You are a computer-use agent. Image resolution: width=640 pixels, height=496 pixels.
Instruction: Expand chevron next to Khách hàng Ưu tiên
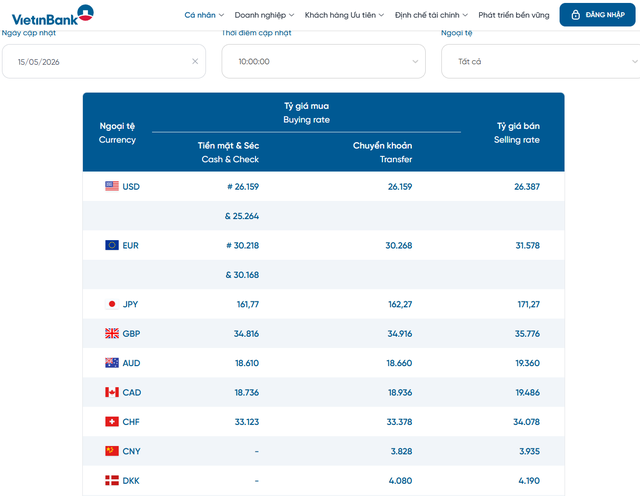(381, 15)
